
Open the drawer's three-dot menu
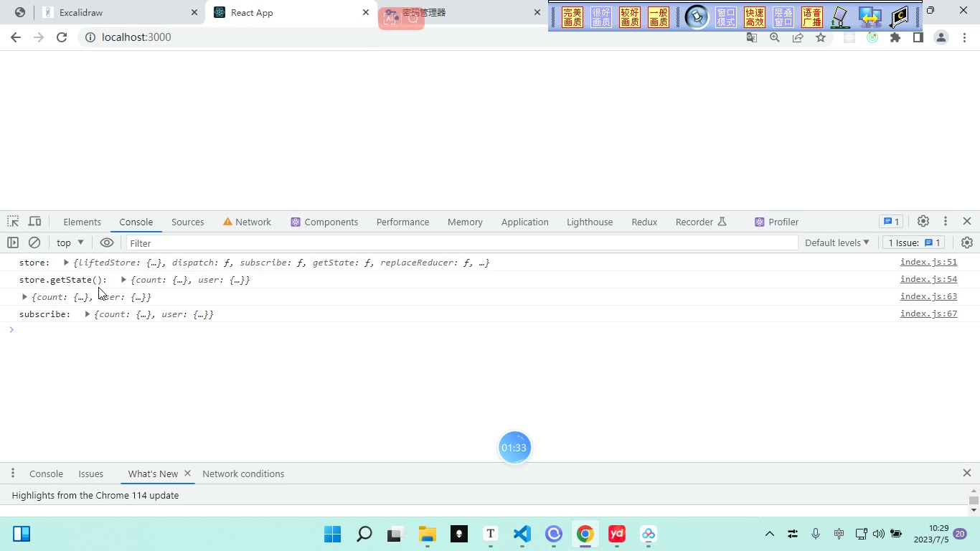coord(12,474)
